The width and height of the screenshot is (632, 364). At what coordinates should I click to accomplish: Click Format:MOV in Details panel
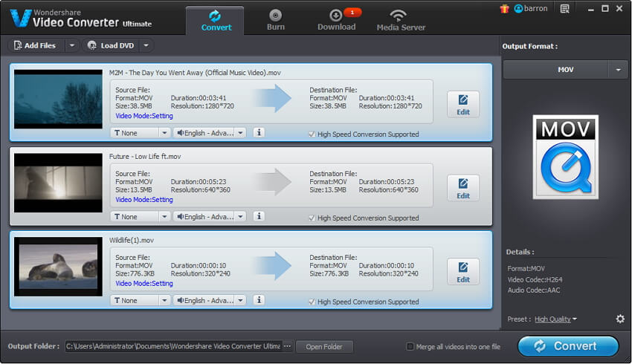(x=526, y=269)
